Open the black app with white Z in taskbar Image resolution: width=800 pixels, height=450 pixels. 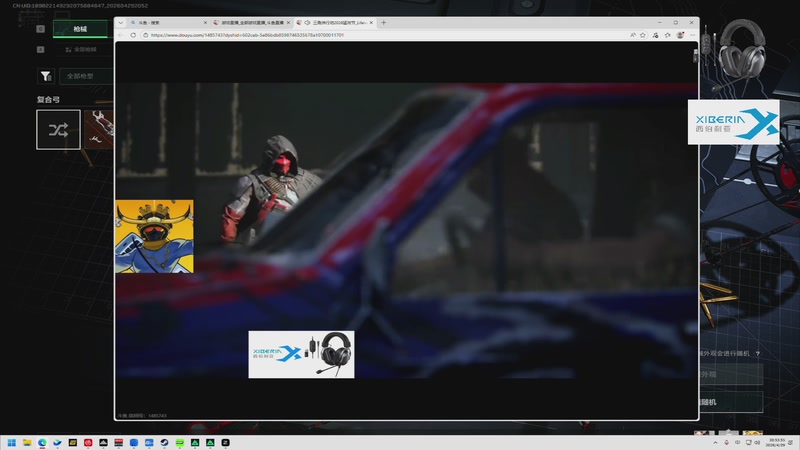pos(226,442)
